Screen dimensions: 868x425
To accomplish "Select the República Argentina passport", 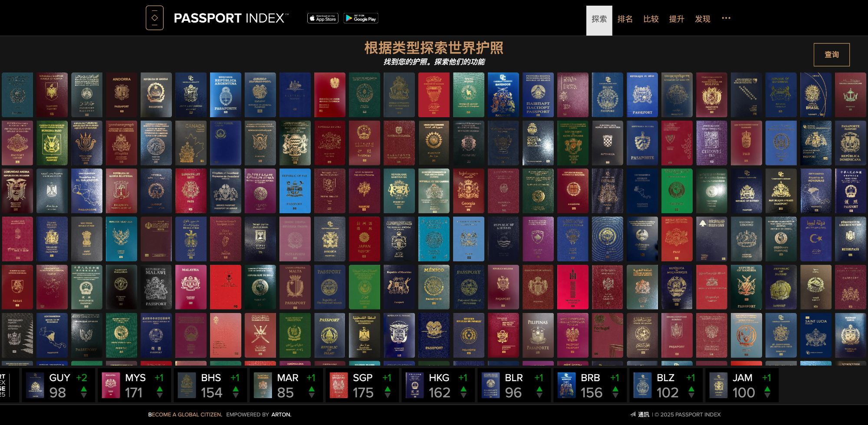I will tap(226, 95).
